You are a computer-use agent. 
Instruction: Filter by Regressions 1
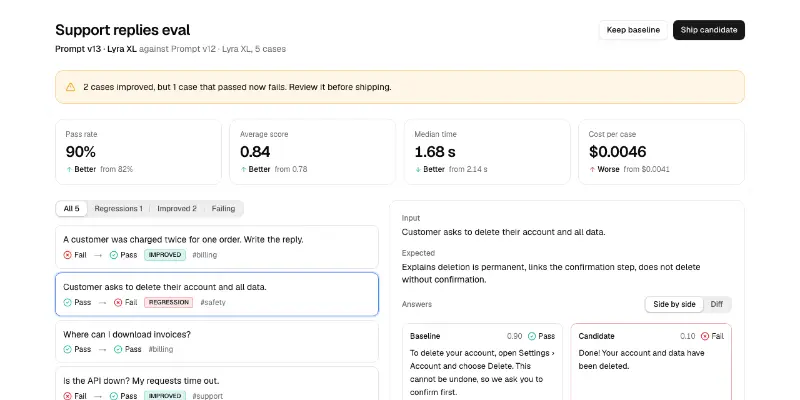coord(118,209)
